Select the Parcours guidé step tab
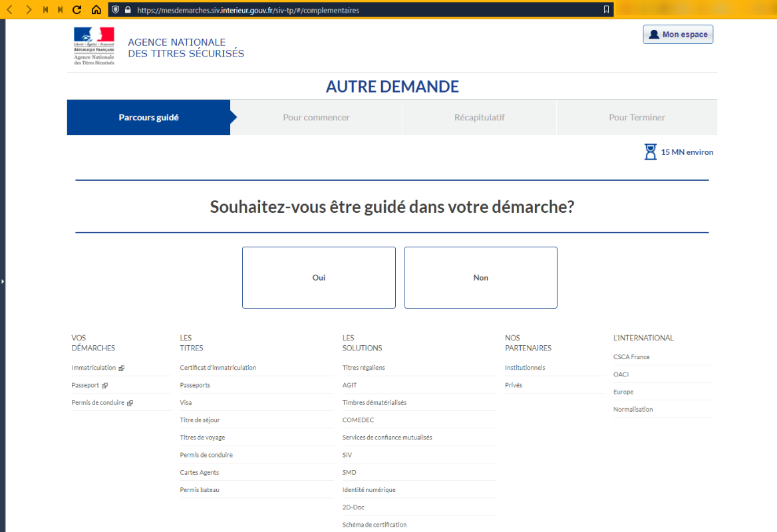The height and width of the screenshot is (532, 777). (148, 118)
